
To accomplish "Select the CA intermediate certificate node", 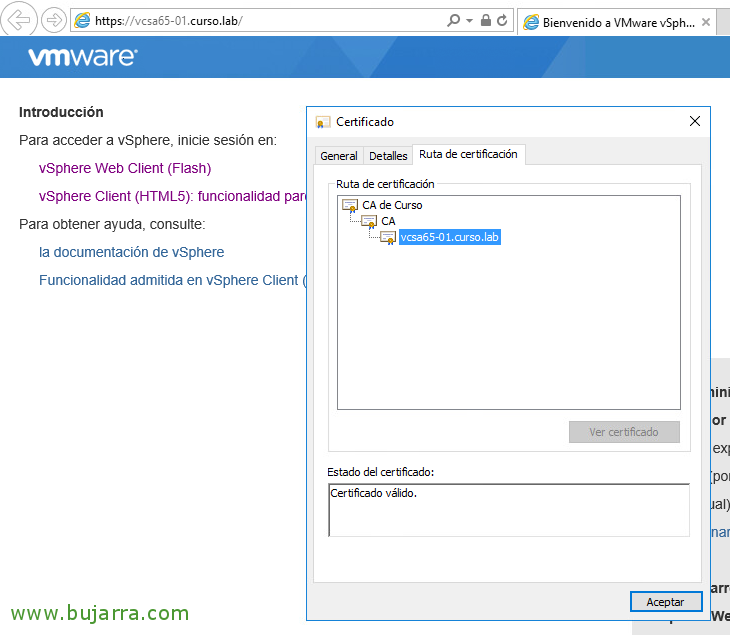I will coord(388,221).
